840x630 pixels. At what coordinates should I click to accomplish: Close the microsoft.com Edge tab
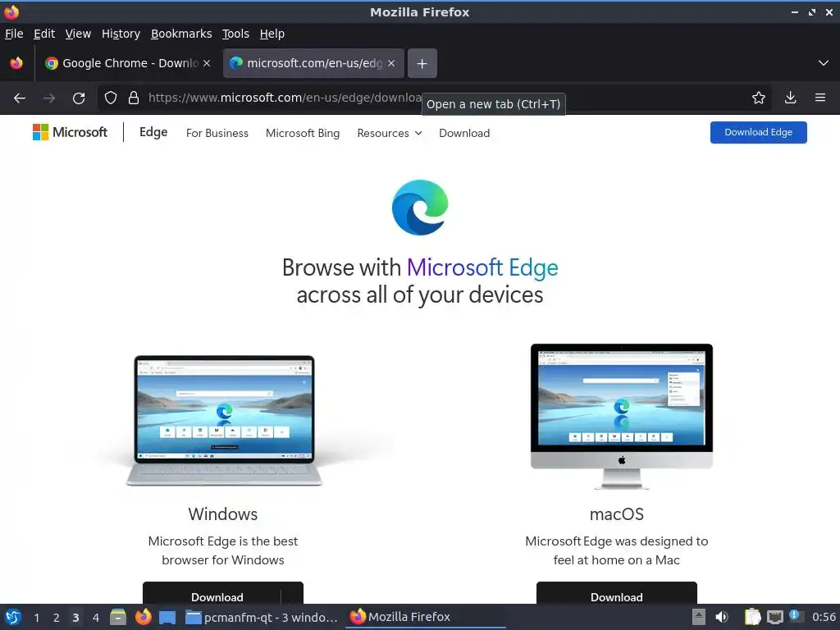391,63
